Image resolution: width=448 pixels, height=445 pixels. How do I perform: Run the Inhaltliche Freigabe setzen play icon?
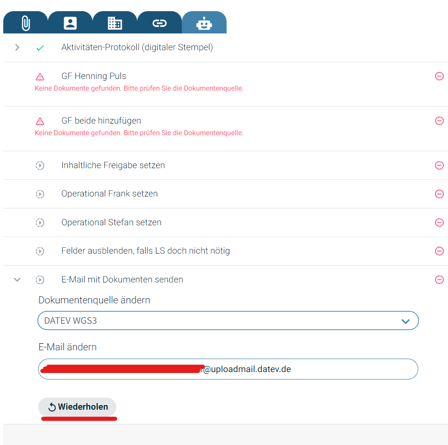(40, 165)
